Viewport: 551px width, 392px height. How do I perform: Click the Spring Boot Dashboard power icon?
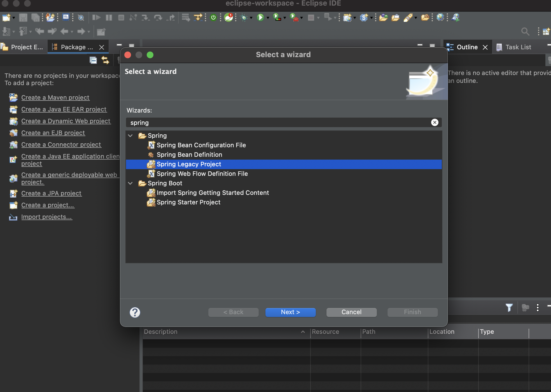coord(213,18)
